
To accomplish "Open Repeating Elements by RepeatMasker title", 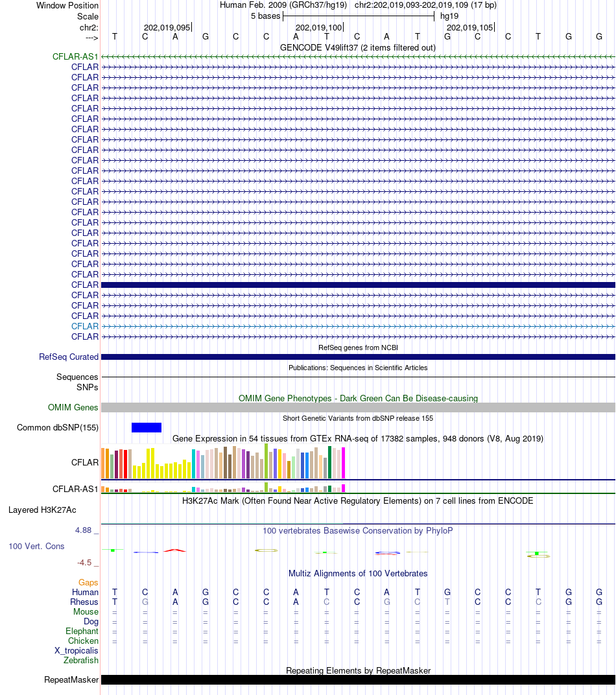I will 358,670.
